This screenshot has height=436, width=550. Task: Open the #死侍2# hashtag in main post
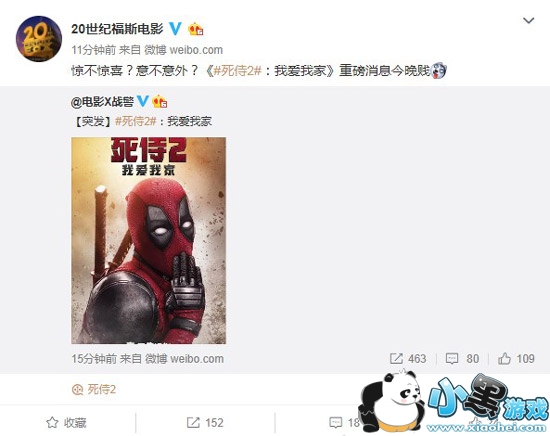tap(237, 71)
